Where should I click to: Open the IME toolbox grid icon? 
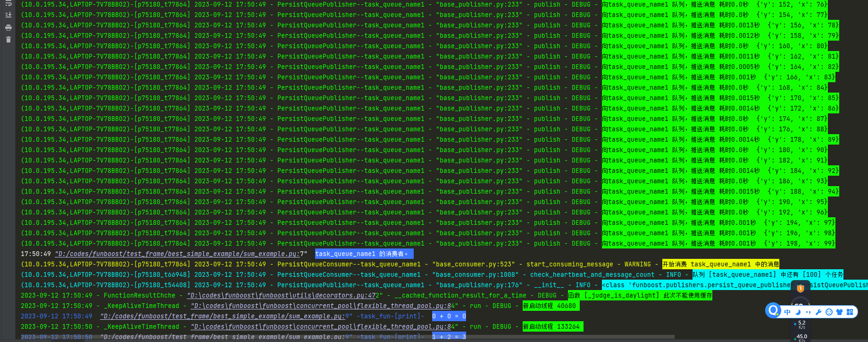850,312
